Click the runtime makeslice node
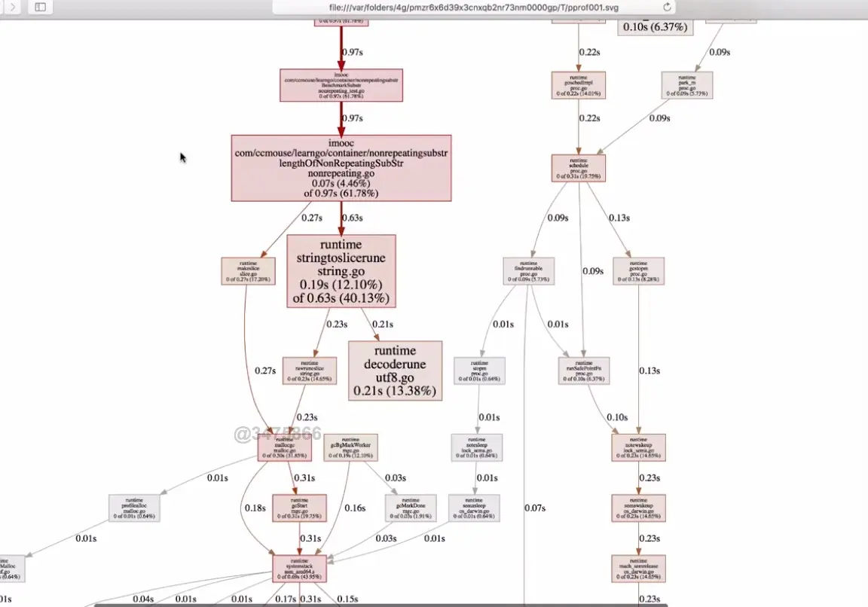Viewport: 868px width, 607px height. [x=248, y=271]
